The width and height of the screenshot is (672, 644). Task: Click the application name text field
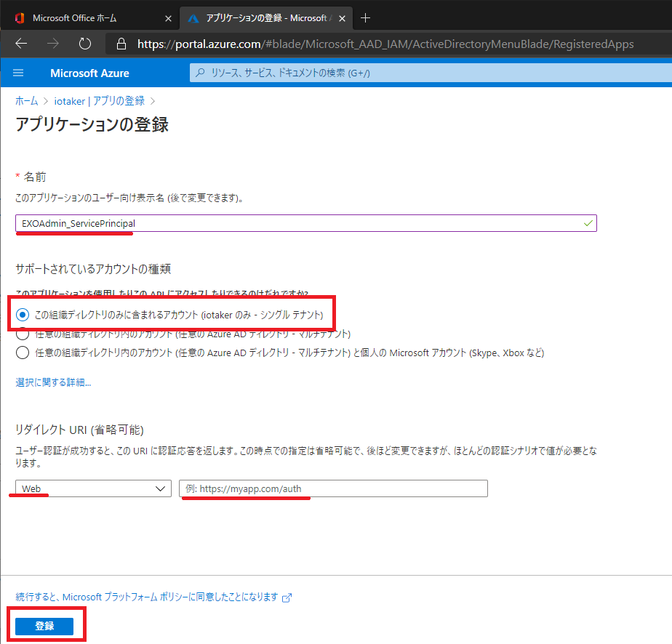click(305, 223)
